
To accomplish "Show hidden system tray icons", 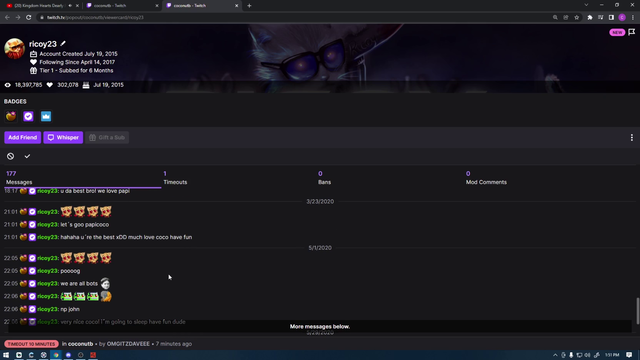I will pyautogui.click(x=555, y=355).
